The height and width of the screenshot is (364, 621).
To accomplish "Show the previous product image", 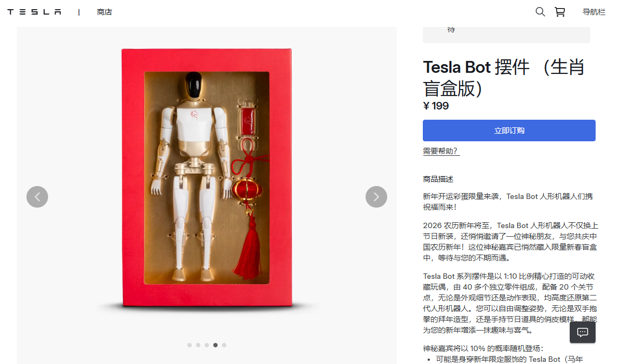I will click(37, 197).
